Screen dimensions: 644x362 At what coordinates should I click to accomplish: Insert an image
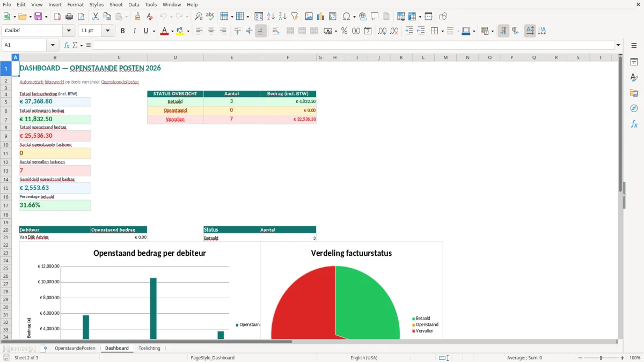tap(309, 17)
